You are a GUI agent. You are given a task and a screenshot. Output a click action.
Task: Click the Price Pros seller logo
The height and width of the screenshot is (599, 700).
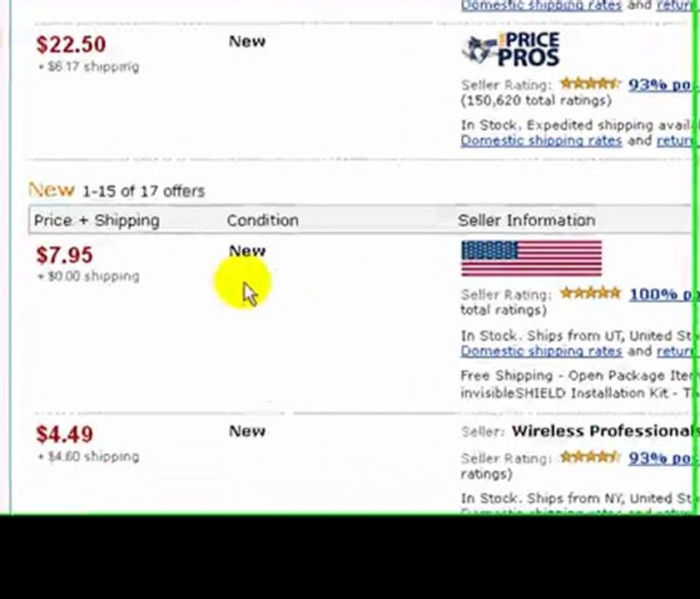pos(511,50)
